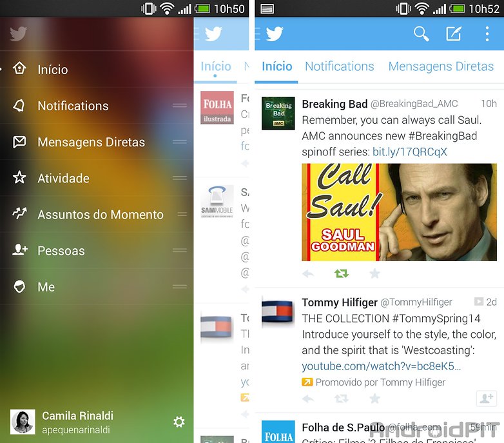Screen dimensions: 504x443
Task: Open the Tommy Hilfiger account name
Action: tap(340, 302)
